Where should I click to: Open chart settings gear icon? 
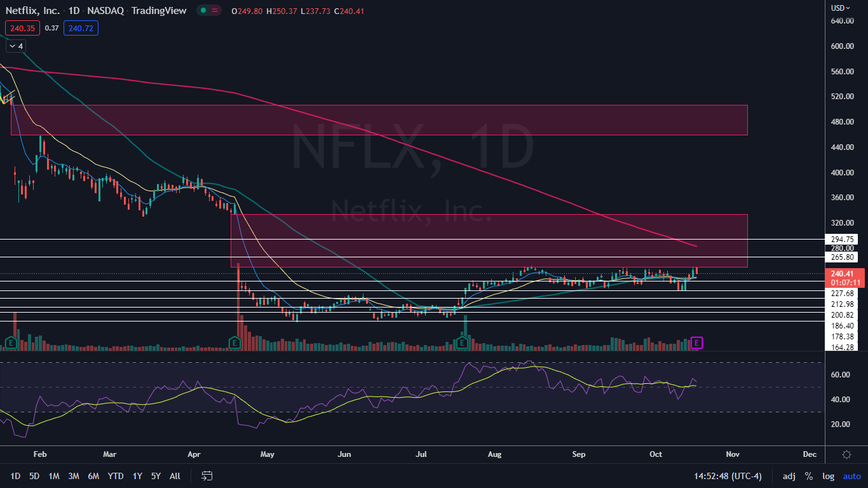[846, 454]
